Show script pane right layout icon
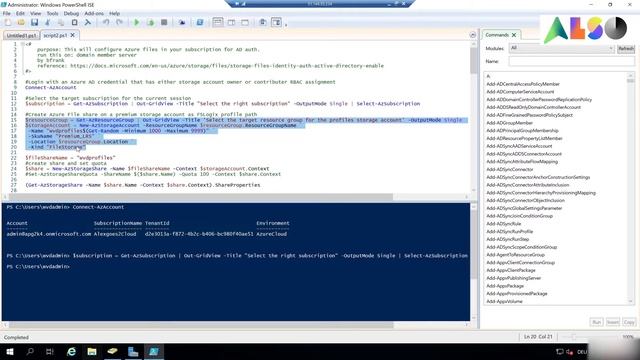The image size is (640, 360). coord(231,22)
